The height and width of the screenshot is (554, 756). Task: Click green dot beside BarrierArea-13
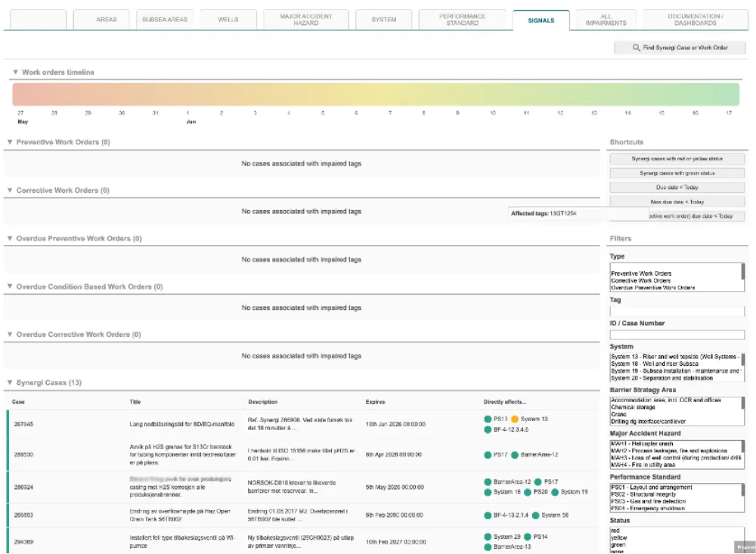tap(488, 546)
